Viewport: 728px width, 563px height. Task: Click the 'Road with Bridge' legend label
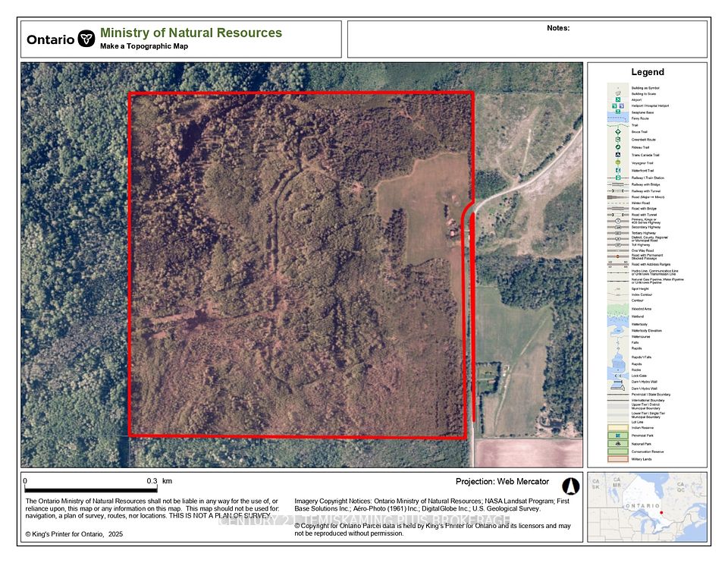coord(644,209)
